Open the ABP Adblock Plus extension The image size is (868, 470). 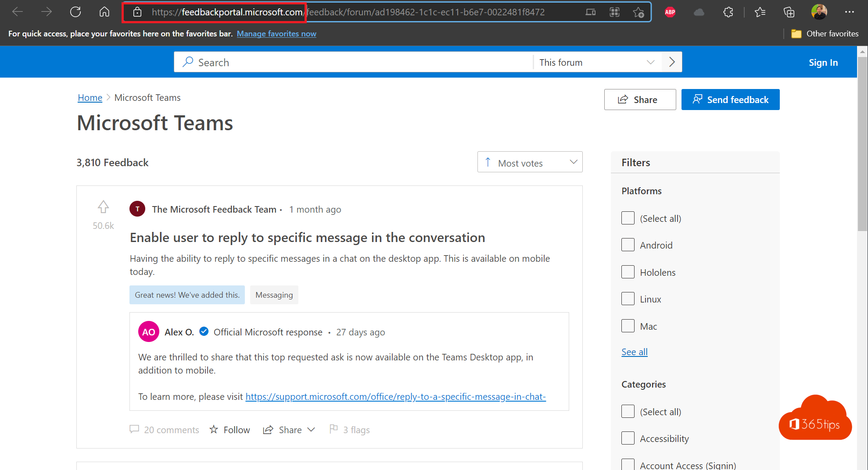[x=670, y=12]
